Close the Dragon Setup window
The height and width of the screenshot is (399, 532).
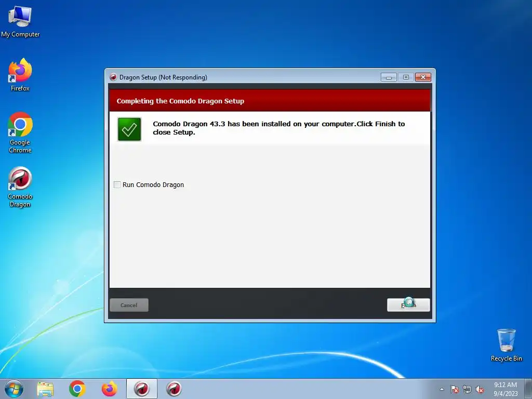[423, 77]
